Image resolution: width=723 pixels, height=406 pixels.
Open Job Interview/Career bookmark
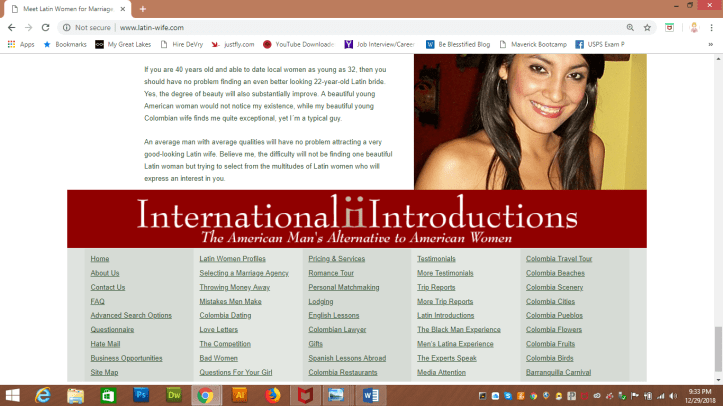(x=380, y=44)
